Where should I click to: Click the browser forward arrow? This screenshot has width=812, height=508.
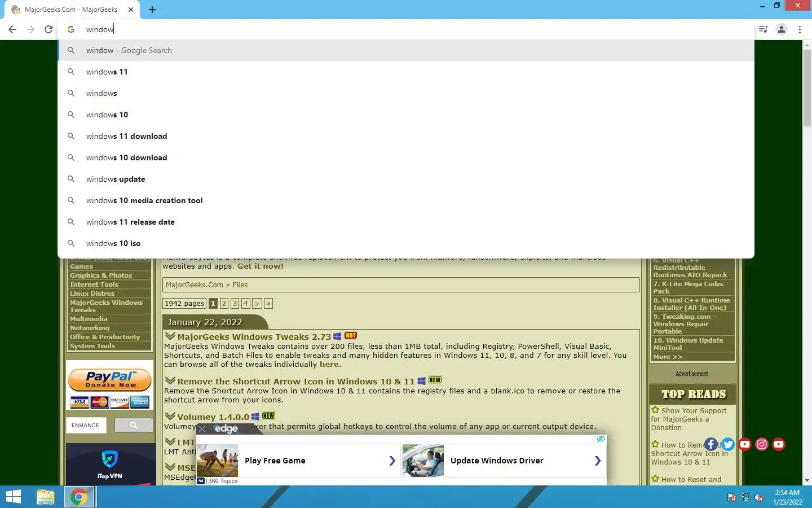tap(30, 29)
